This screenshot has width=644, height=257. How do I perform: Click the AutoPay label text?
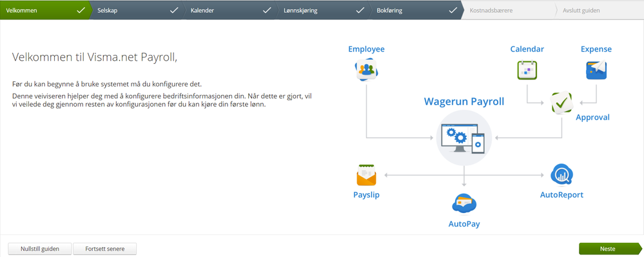pos(464,224)
